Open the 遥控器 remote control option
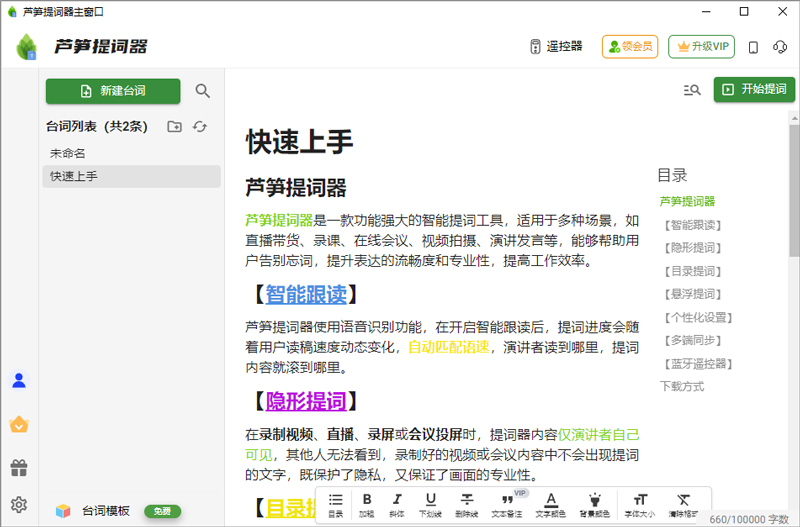The image size is (800, 527). point(556,46)
